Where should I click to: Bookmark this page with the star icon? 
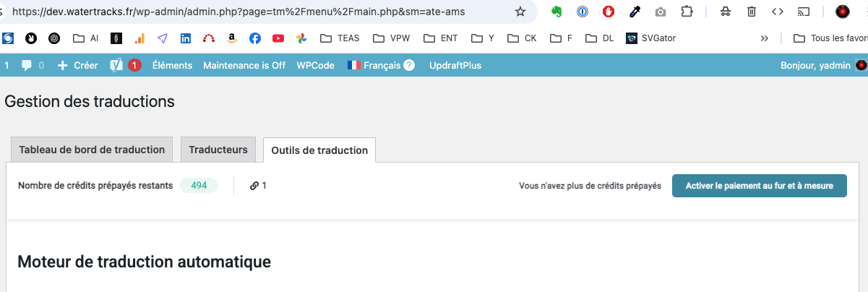520,12
